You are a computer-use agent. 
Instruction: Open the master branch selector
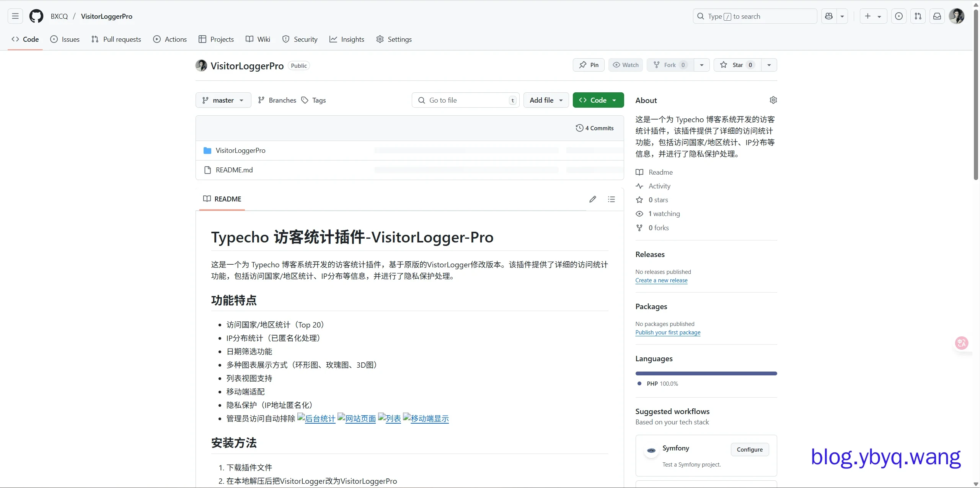[223, 100]
